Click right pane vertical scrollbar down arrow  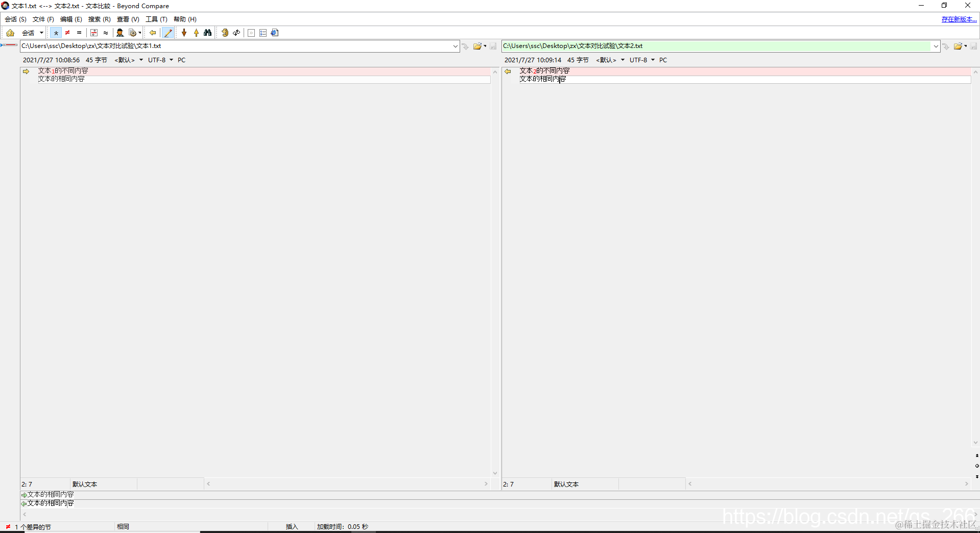[x=975, y=443]
